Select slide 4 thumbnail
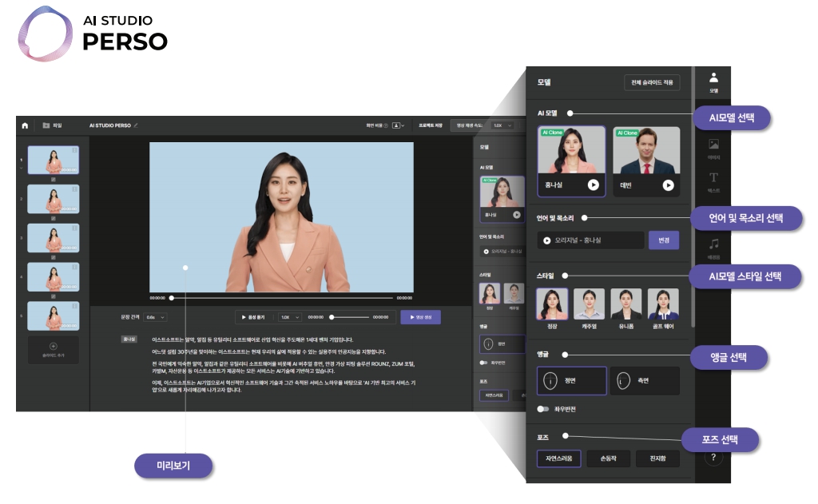Screen dimensions: 818x504 (x=54, y=276)
